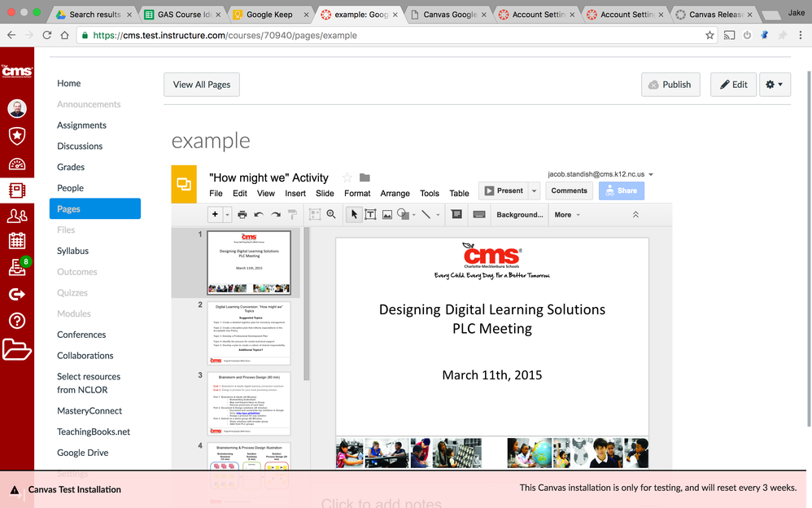This screenshot has width=812, height=508.
Task: Open the Courses book icon
Action: (x=17, y=190)
